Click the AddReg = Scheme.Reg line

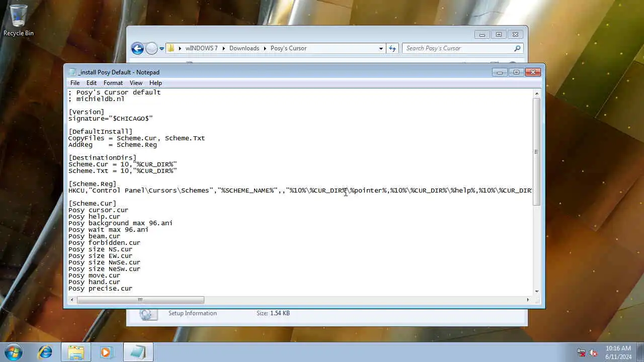[x=113, y=145]
